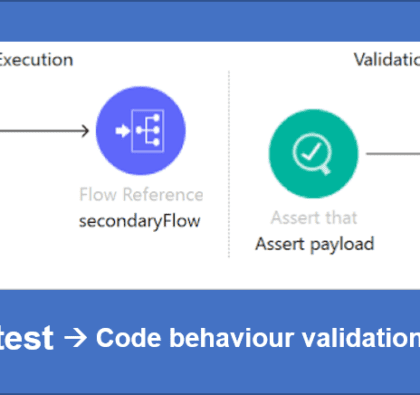The width and height of the screenshot is (420, 395).
Task: Select the green Assert that component icon
Action: pos(314,154)
